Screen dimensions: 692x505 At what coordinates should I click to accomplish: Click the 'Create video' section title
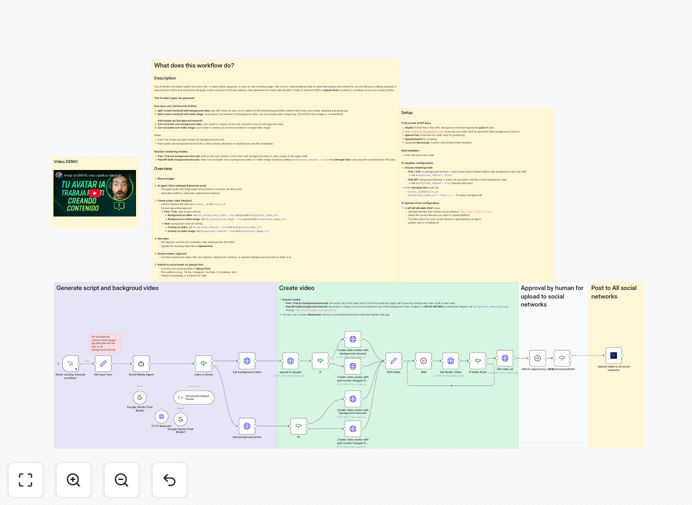[297, 288]
